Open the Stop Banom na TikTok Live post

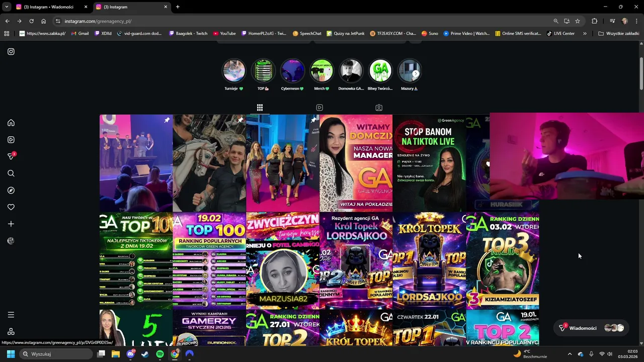(429, 163)
